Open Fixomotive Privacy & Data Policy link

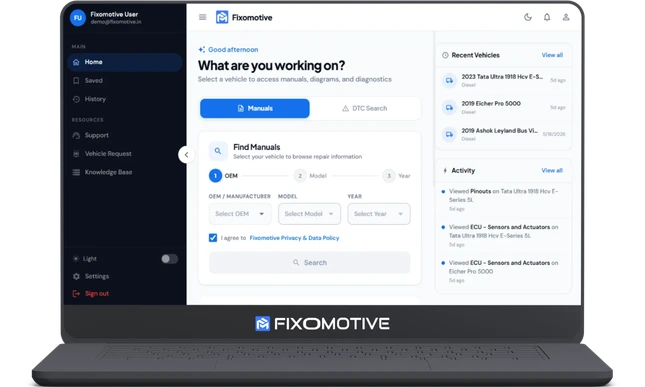(x=295, y=238)
